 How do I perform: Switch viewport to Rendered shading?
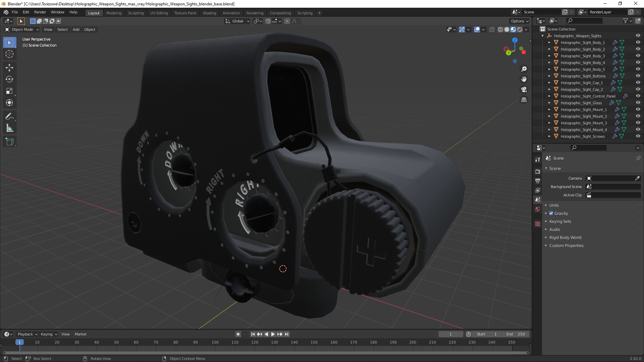520,29
